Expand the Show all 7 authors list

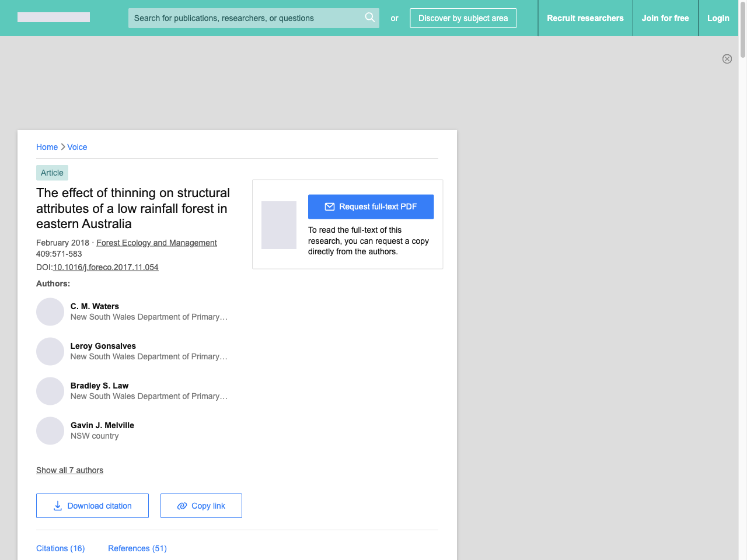click(x=69, y=470)
